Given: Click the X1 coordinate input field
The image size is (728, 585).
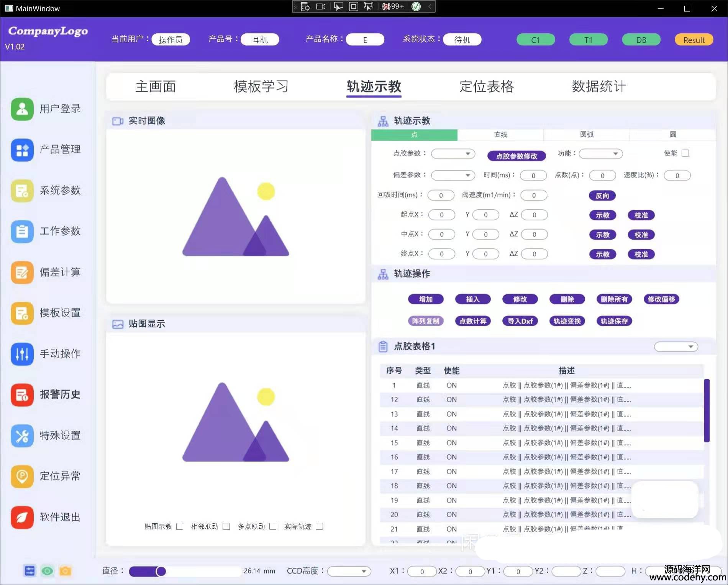Looking at the screenshot, I should coord(422,572).
